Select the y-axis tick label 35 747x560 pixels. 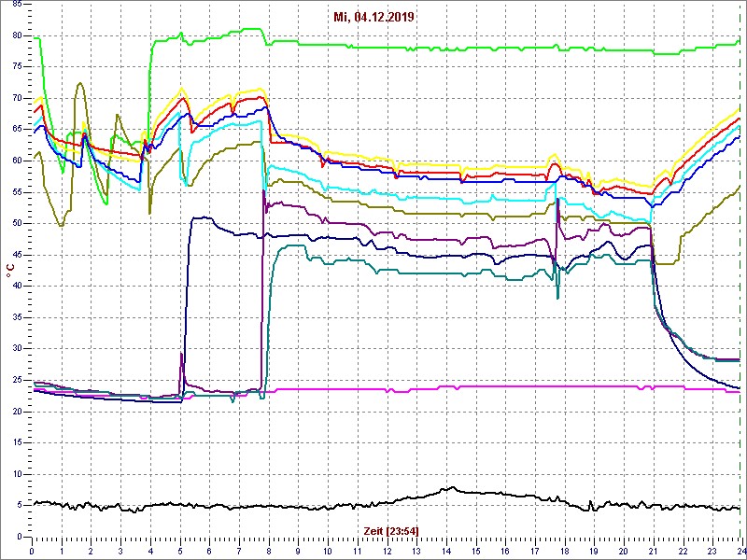click(17, 317)
